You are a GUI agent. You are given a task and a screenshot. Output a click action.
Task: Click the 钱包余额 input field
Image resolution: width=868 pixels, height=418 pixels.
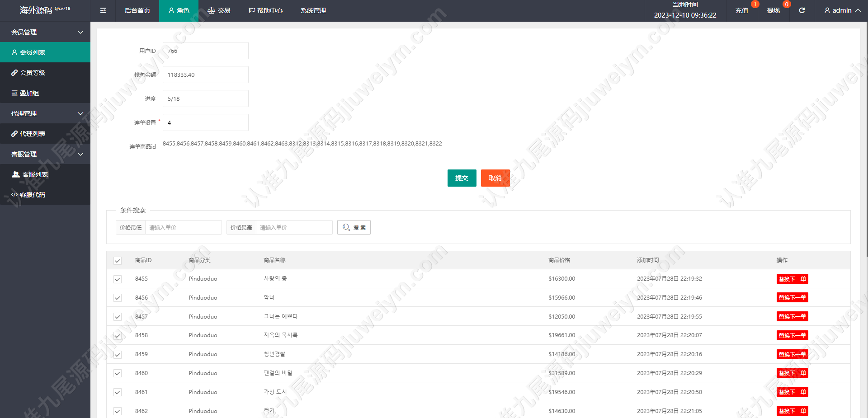[206, 75]
